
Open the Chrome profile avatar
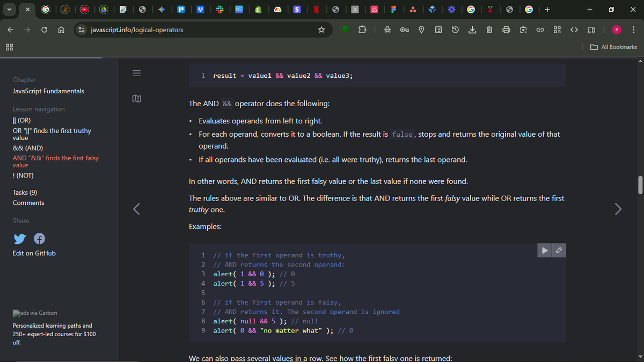[x=618, y=29]
